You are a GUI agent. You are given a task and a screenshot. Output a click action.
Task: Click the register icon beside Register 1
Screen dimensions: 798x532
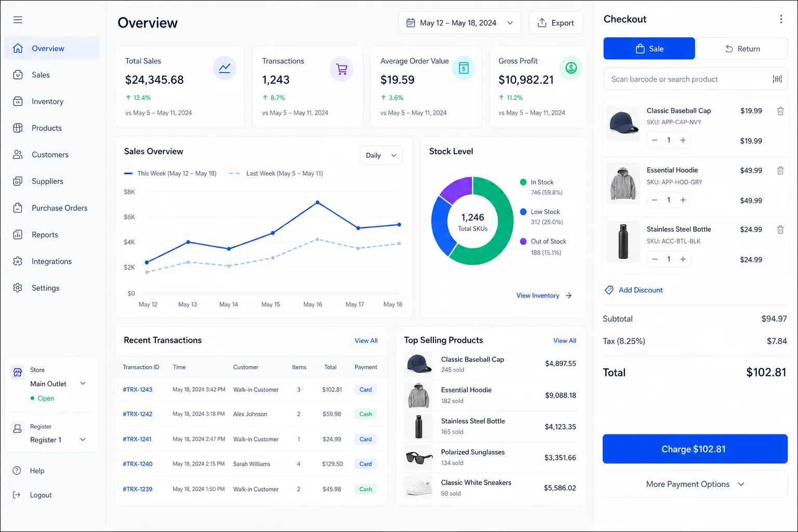(x=18, y=429)
